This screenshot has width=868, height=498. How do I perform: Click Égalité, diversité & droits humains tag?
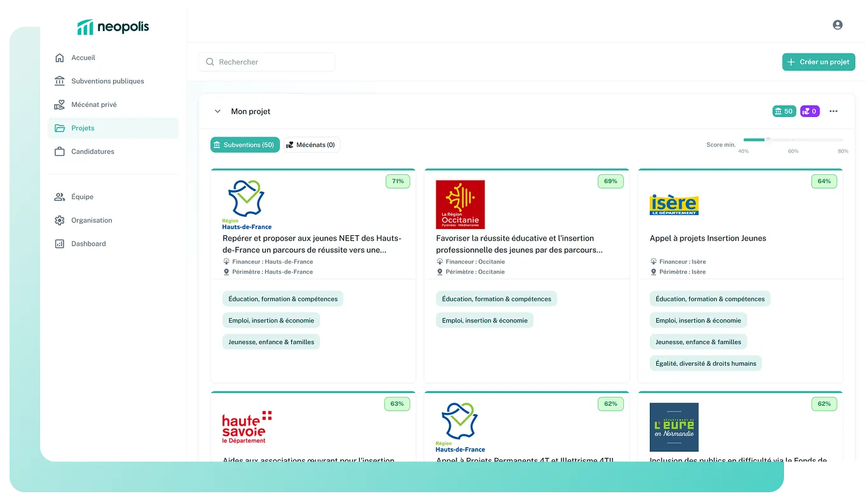(706, 364)
